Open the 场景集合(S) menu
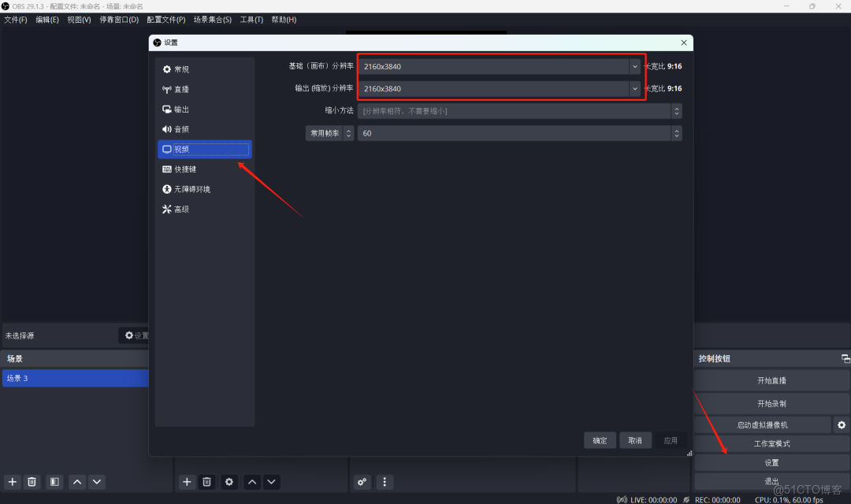 (x=212, y=19)
